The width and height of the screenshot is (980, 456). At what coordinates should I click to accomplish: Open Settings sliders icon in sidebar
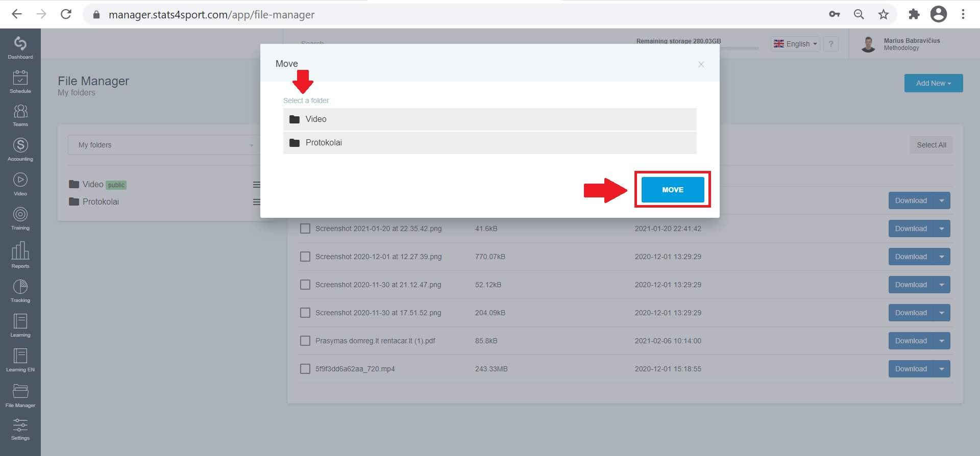20,429
